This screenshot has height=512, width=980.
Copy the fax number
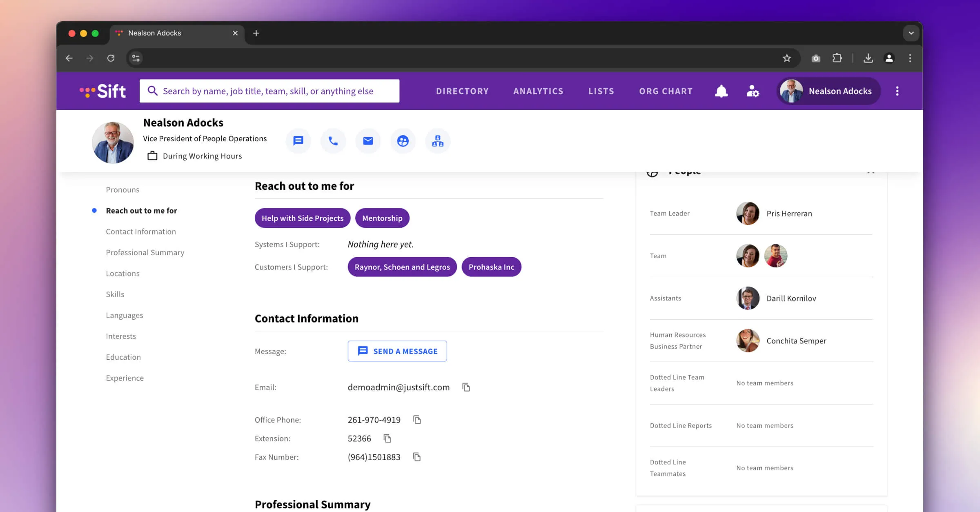point(417,457)
